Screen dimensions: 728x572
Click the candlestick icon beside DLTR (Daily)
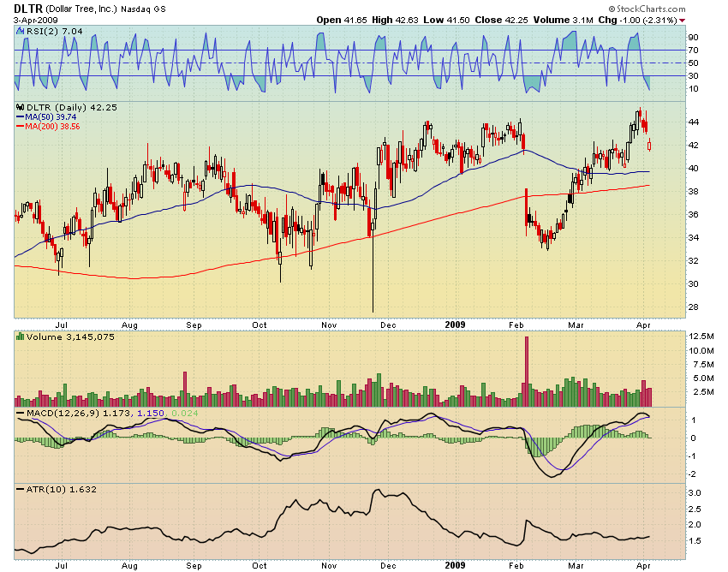(21, 107)
